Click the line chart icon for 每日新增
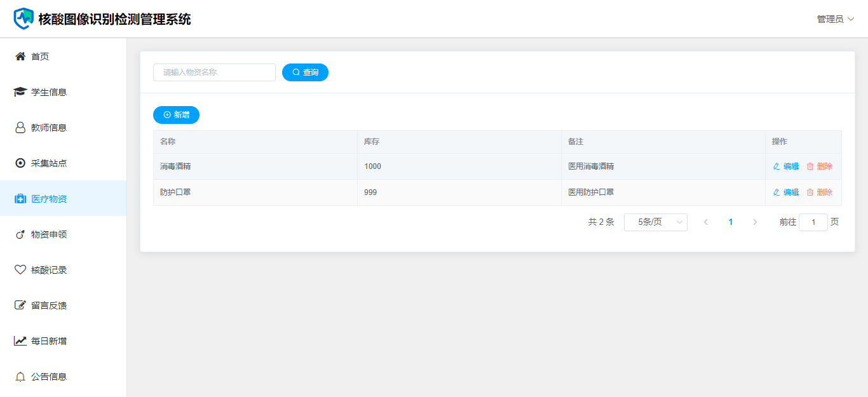The height and width of the screenshot is (397, 868). coord(20,341)
